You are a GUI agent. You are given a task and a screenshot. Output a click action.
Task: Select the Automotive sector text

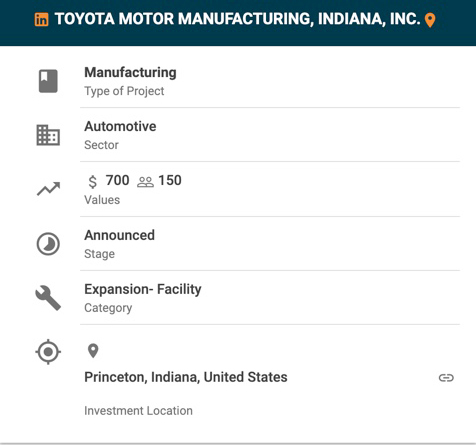(120, 126)
